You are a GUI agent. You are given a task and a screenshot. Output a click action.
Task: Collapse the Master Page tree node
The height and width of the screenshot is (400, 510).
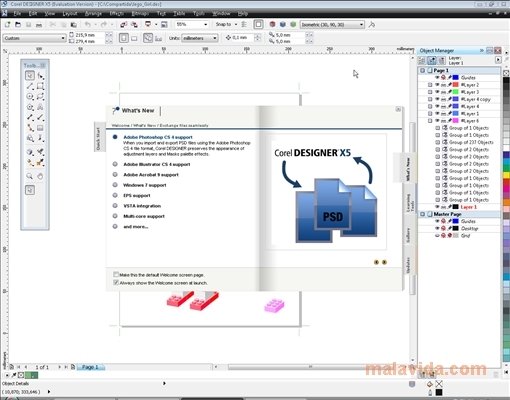(422, 214)
